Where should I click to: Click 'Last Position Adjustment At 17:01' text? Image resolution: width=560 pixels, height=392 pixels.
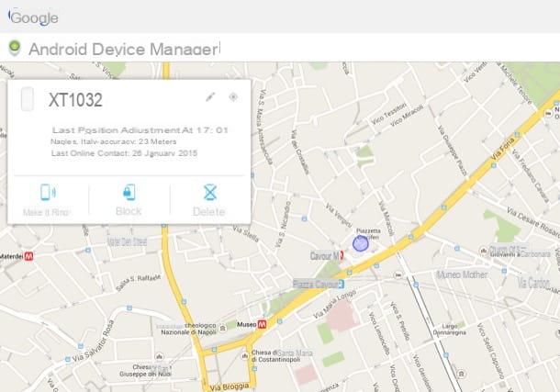click(140, 130)
